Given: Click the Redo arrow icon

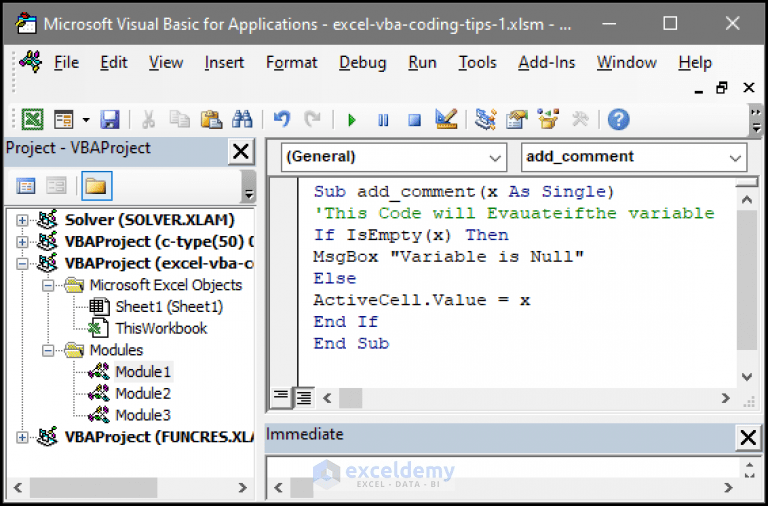Looking at the screenshot, I should [312, 120].
